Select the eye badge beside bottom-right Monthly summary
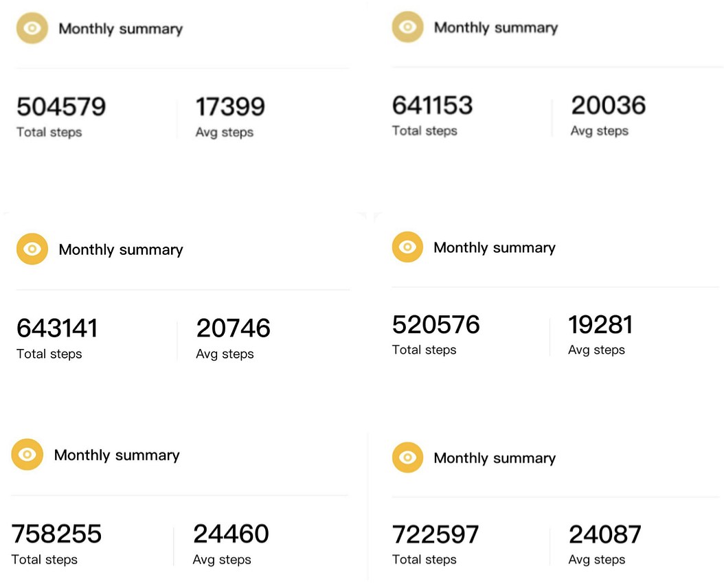Screen dimensions: 724x588 click(407, 457)
